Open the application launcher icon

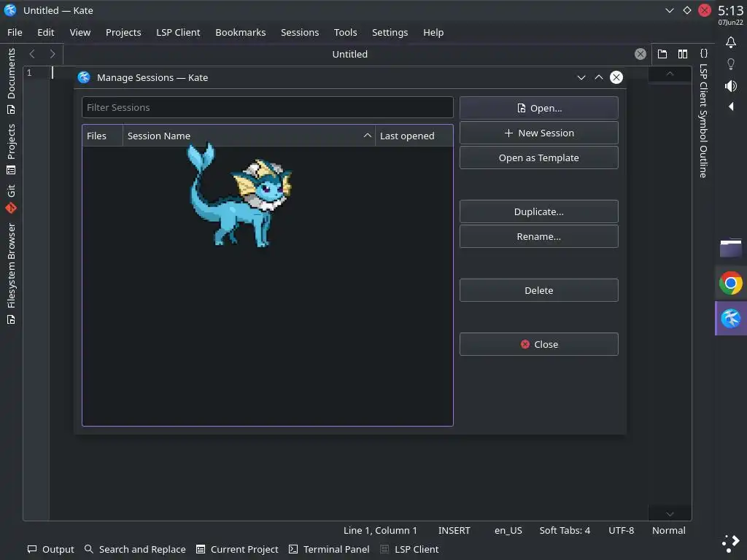point(731,542)
